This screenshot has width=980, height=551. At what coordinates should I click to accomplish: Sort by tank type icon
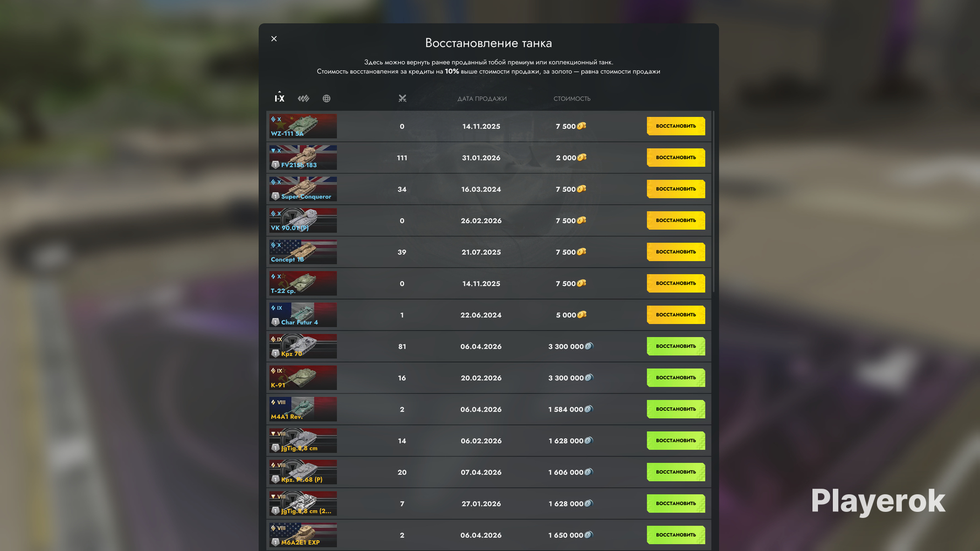pyautogui.click(x=304, y=99)
